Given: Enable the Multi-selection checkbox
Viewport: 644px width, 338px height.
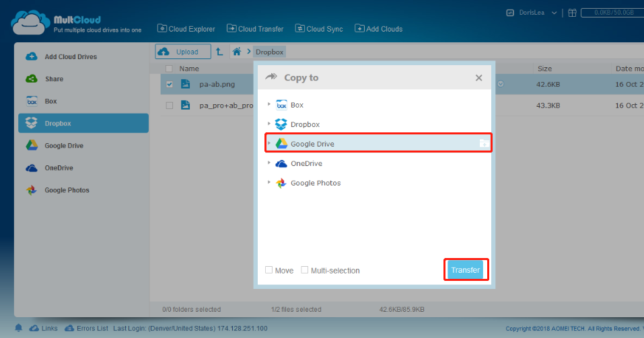Looking at the screenshot, I should click(304, 270).
